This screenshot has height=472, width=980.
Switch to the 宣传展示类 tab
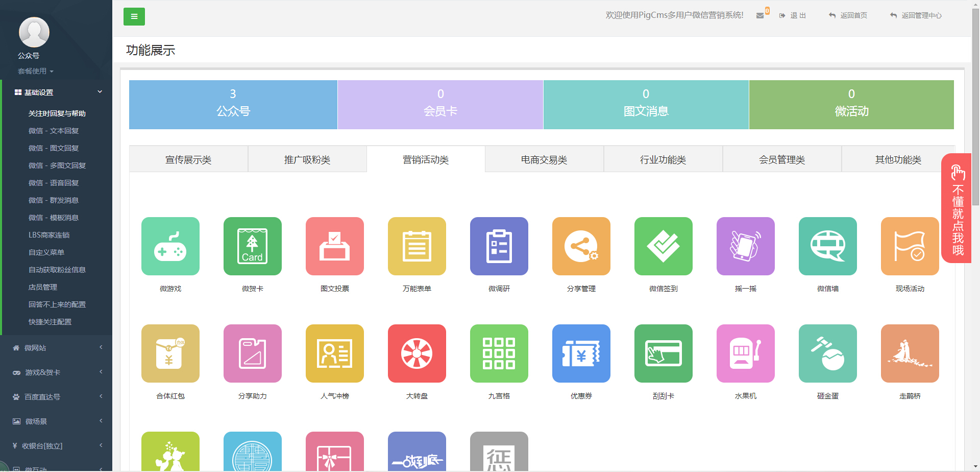[188, 160]
